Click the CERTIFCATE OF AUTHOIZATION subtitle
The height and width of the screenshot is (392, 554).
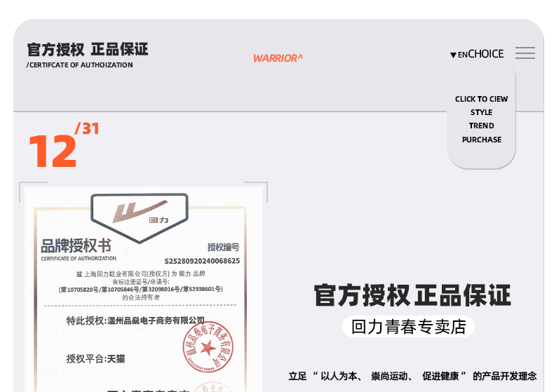[x=80, y=65]
